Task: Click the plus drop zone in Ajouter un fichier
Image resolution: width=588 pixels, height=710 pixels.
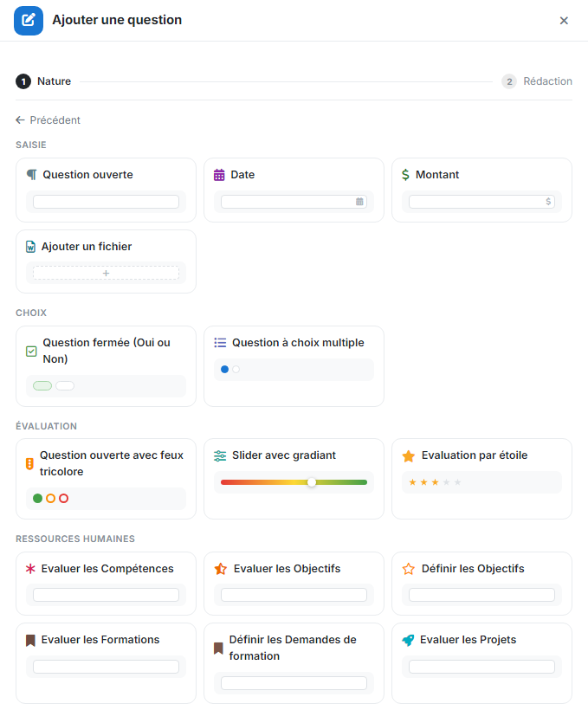Action: pos(106,273)
